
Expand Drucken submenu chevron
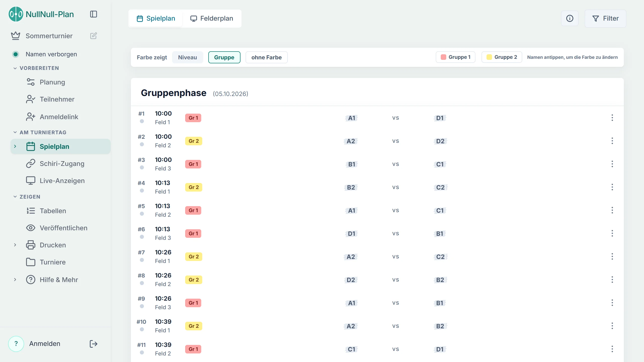pos(15,245)
